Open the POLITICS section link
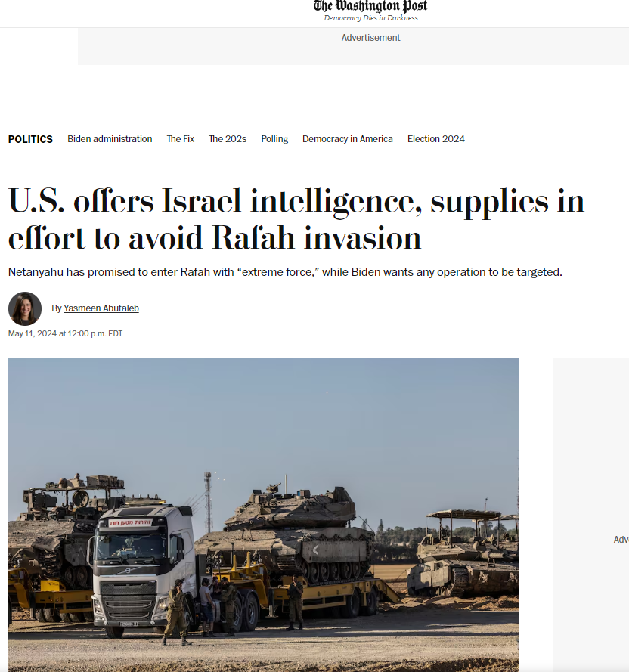This screenshot has width=629, height=672. tap(30, 139)
